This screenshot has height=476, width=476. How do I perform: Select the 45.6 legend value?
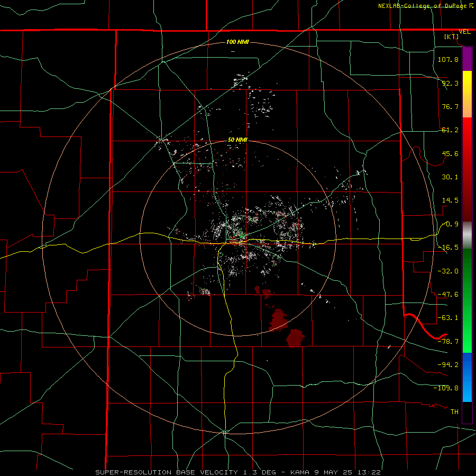coord(450,153)
